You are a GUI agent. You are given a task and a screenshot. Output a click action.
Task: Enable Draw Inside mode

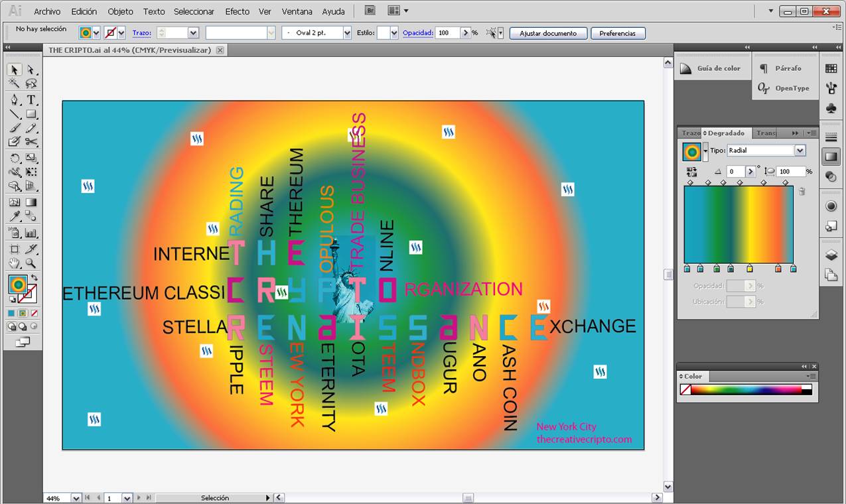(34, 326)
